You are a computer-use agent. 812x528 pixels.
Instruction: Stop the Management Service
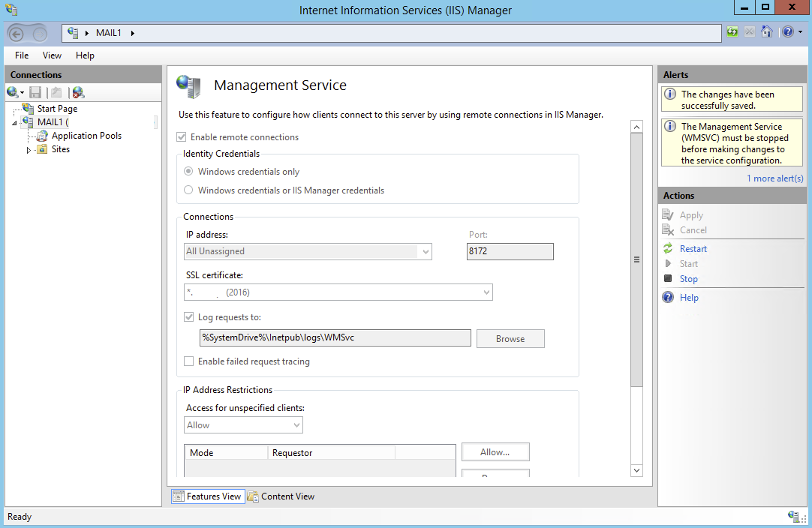[x=688, y=278]
